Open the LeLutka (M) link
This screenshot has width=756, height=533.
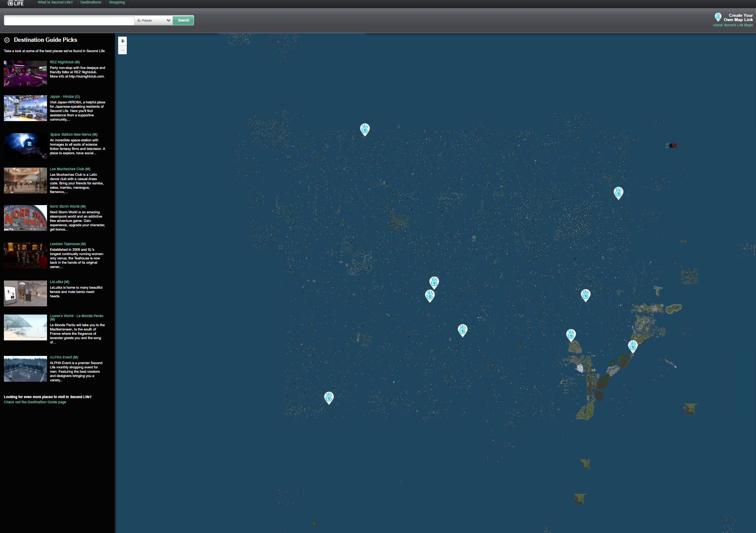(x=60, y=282)
